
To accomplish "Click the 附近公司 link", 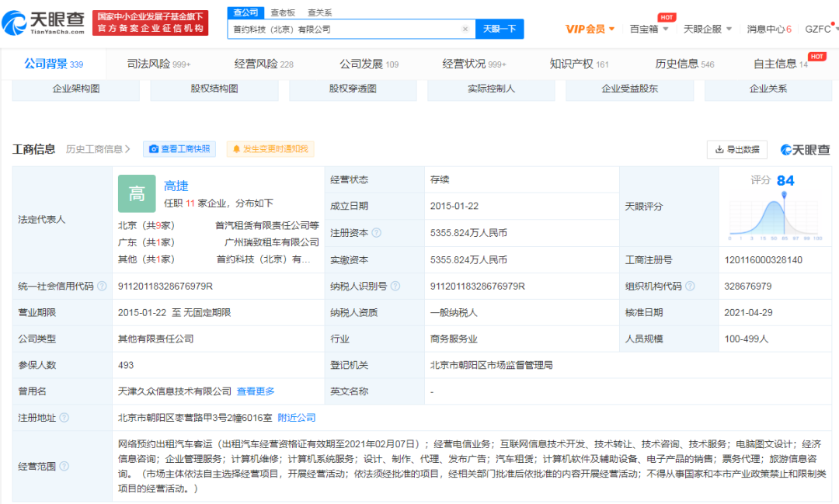I will [297, 418].
